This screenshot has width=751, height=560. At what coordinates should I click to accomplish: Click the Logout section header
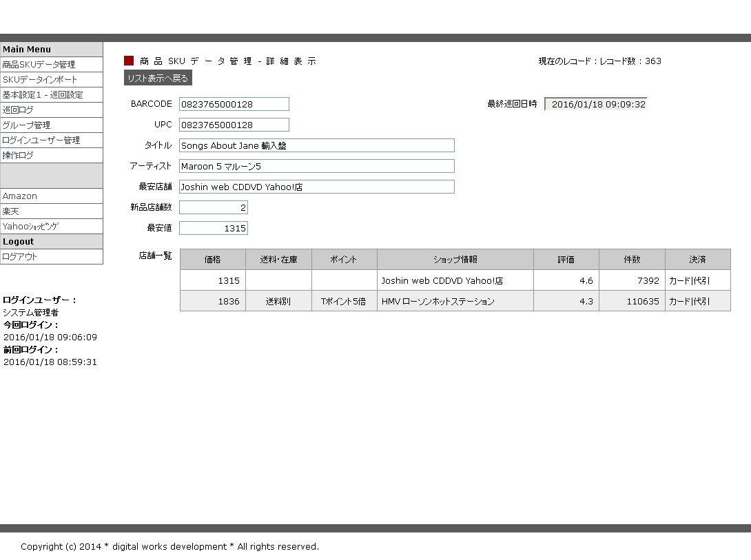click(x=51, y=242)
